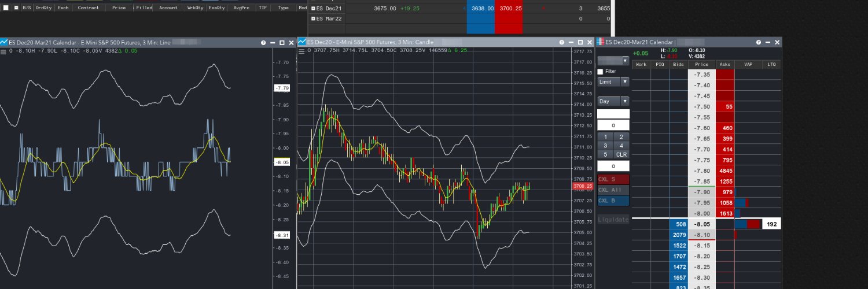
Task: Click the Contract column header in the order book
Action: 89,8
